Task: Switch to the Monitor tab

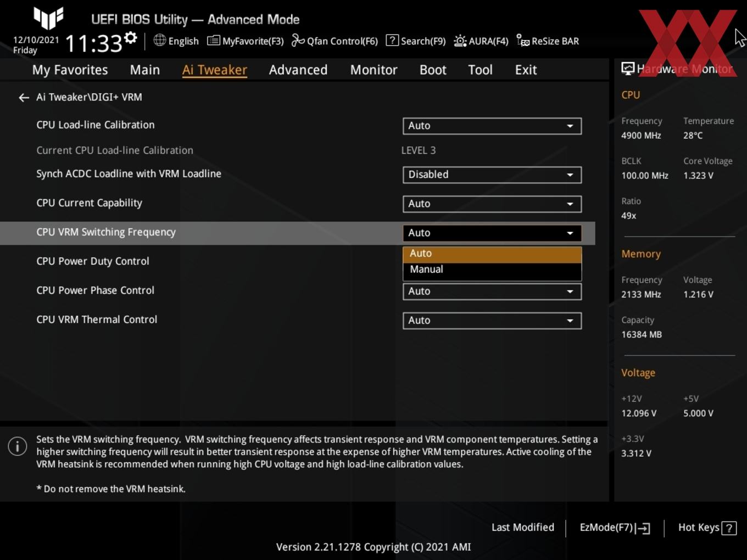Action: (x=374, y=70)
